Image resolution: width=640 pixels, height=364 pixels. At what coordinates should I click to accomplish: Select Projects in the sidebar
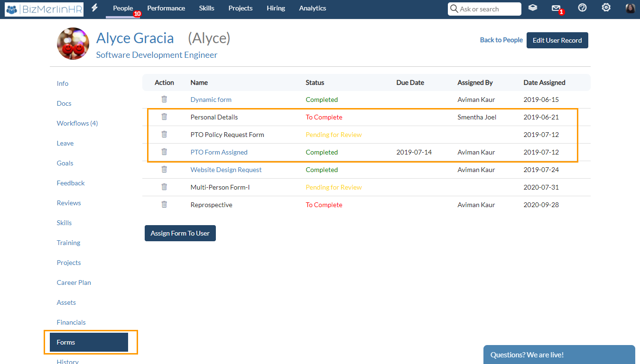[x=69, y=263]
